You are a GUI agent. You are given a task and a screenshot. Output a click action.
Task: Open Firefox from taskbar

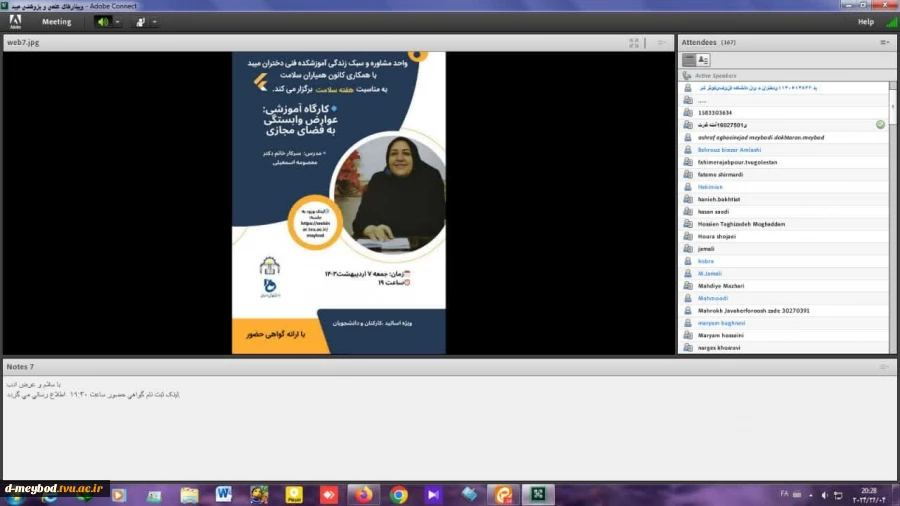pos(363,494)
